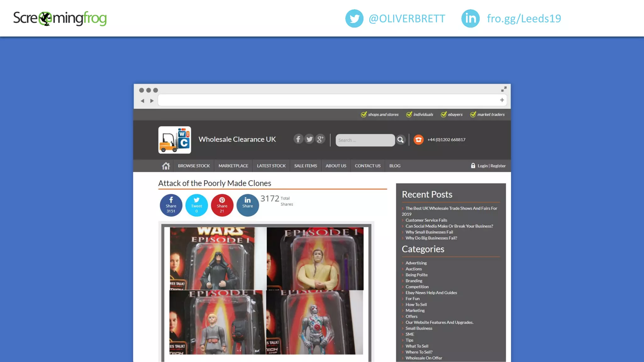This screenshot has height=362, width=644.
Task: Click the Login | Register link
Action: [491, 166]
